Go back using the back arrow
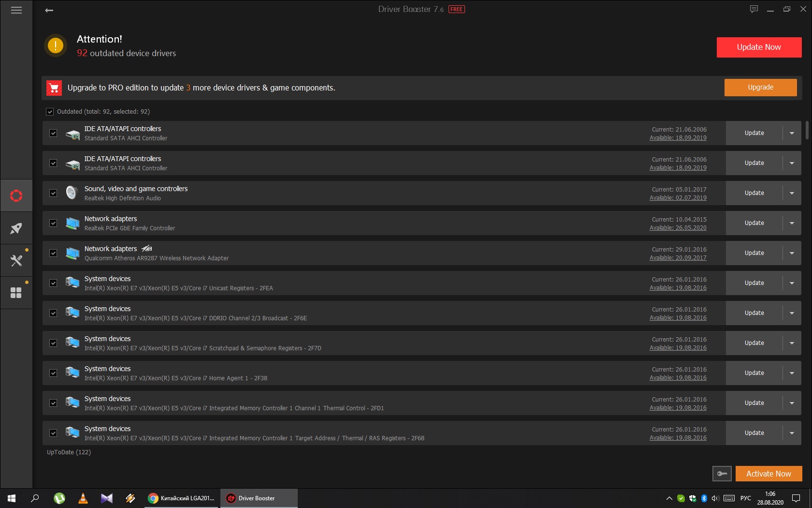Image resolution: width=812 pixels, height=508 pixels. (49, 10)
